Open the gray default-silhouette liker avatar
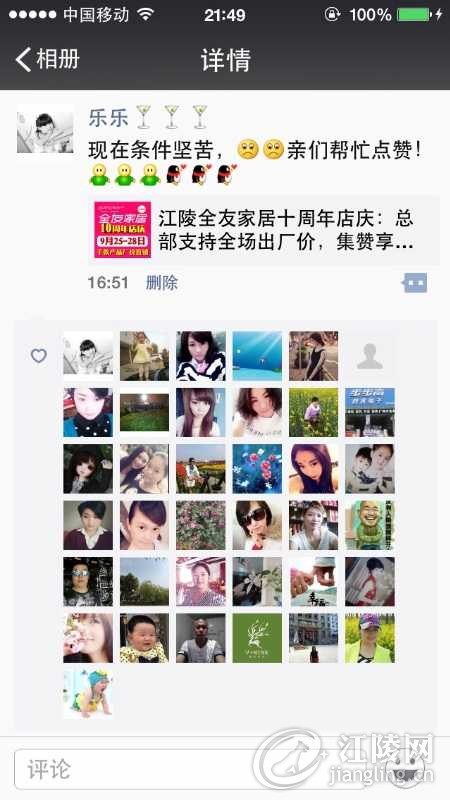 (370, 356)
